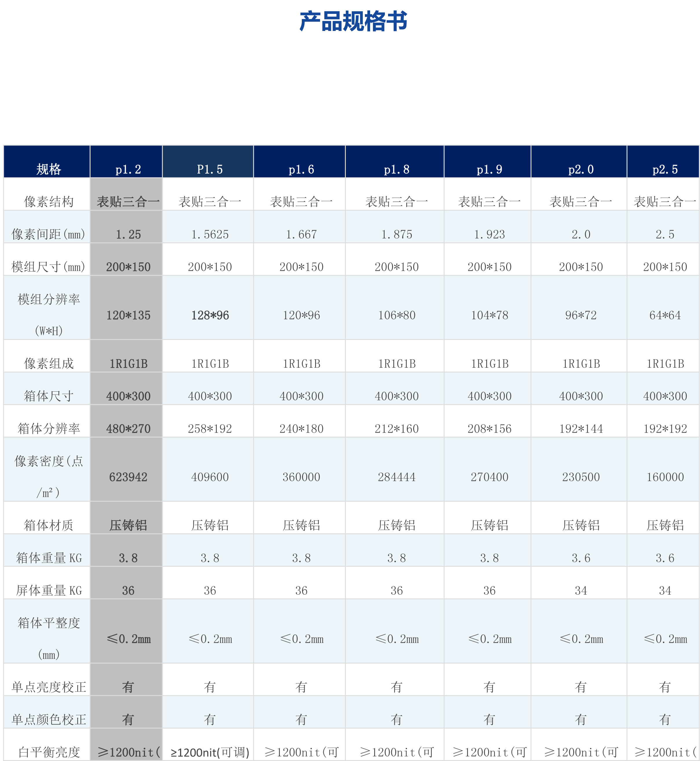
Task: Select the p1.9 column header
Action: click(x=489, y=169)
